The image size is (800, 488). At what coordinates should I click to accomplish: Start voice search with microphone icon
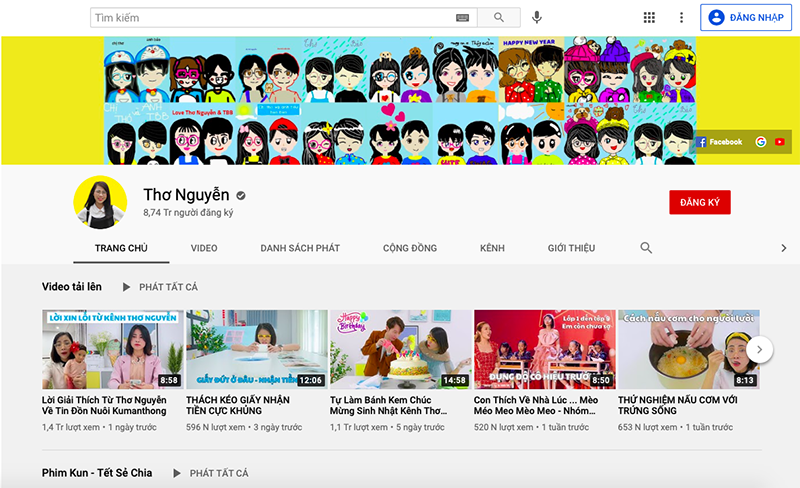point(536,17)
